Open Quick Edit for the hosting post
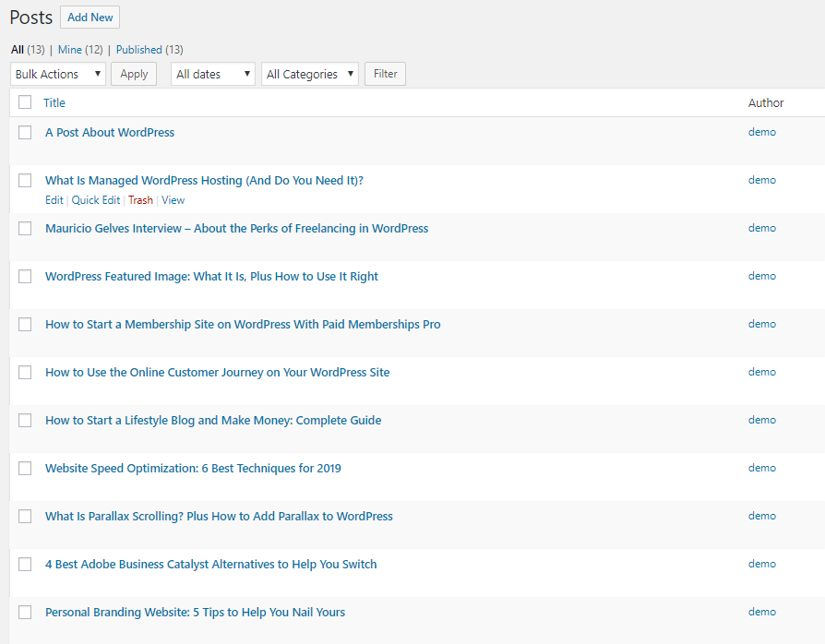 pos(95,199)
